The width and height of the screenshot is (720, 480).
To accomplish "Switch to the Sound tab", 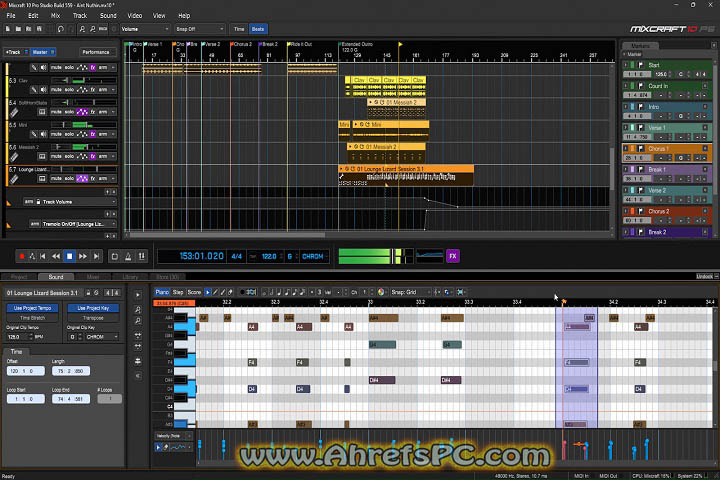I will pyautogui.click(x=56, y=277).
